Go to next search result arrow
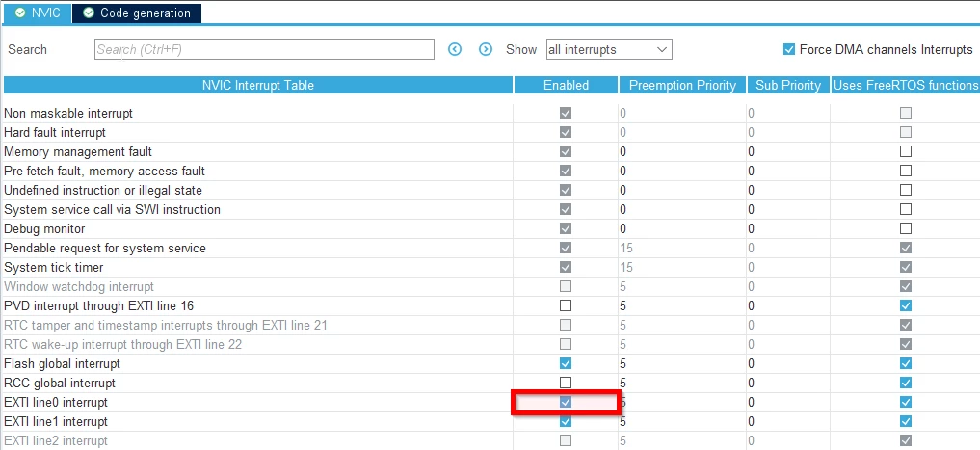 point(486,49)
